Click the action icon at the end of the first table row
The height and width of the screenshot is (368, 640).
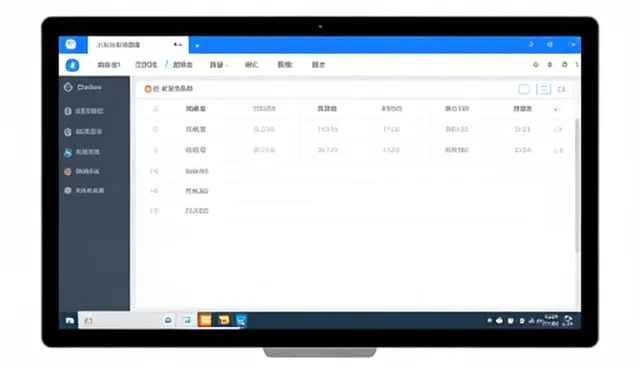click(558, 130)
